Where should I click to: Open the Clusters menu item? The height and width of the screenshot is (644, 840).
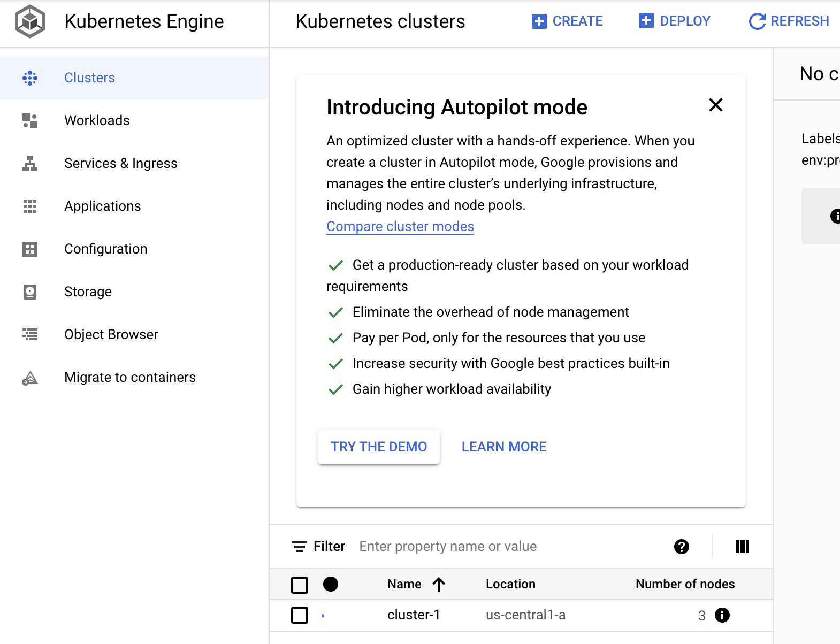pos(134,78)
